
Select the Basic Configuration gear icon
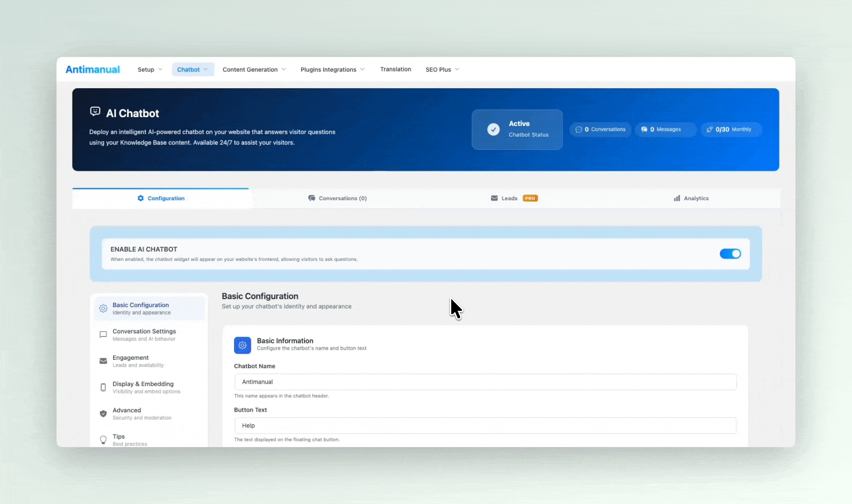103,308
